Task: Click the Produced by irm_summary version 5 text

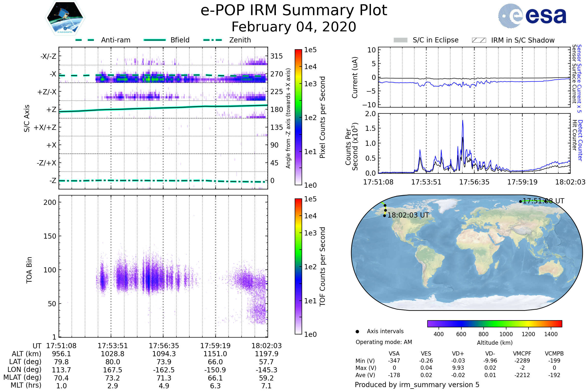Action: tap(417, 385)
